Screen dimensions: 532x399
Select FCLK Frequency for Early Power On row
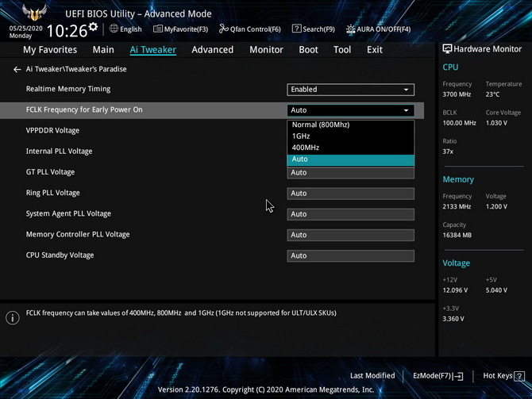coord(212,110)
